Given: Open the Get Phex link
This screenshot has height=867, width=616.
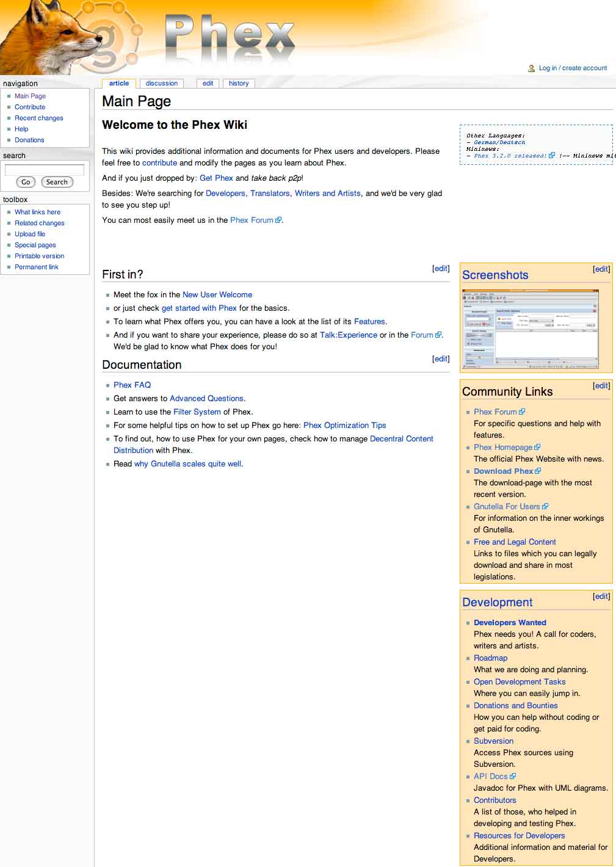Looking at the screenshot, I should (216, 178).
